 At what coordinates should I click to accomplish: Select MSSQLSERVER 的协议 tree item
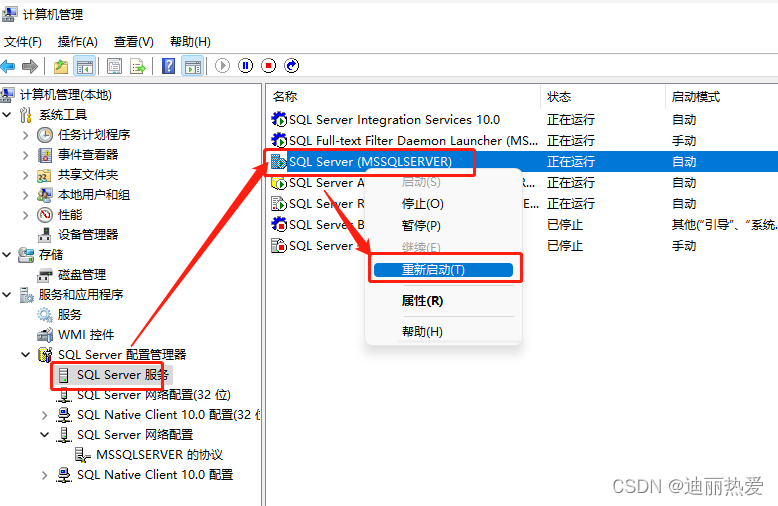159,455
